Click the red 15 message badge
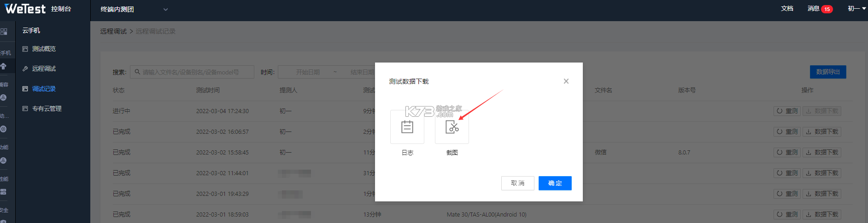868x223 pixels. 827,9
